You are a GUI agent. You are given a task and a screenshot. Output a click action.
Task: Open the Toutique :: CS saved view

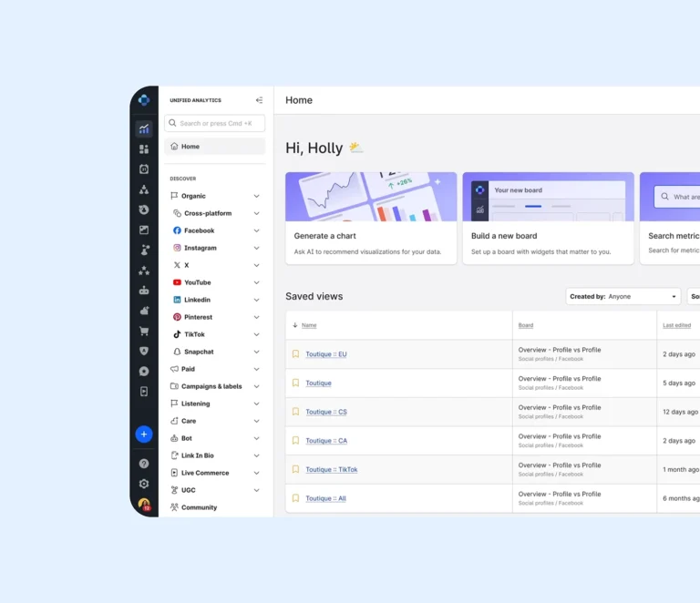click(325, 412)
